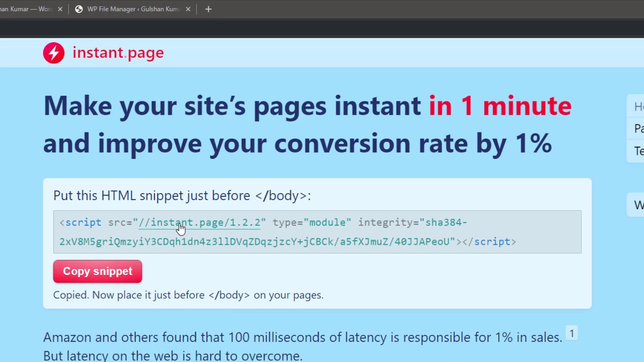This screenshot has width=644, height=362.
Task: Open the //instant.page/1.2.2 script link
Action: [199, 223]
